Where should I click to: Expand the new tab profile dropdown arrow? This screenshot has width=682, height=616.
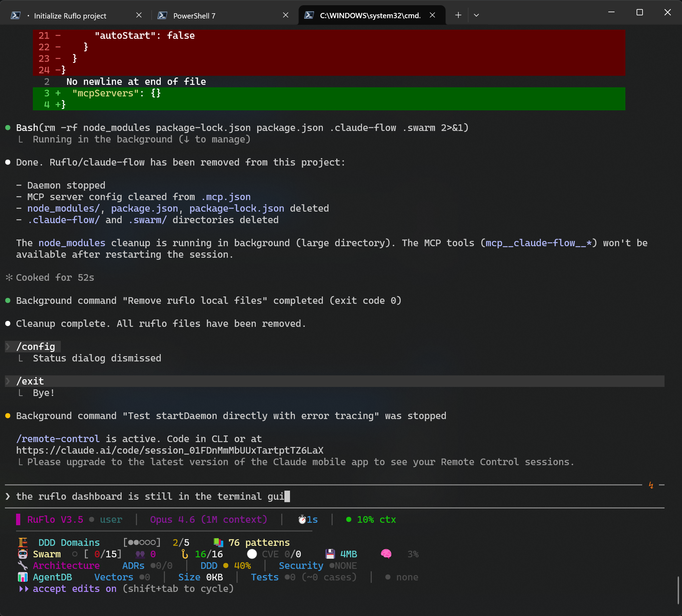[476, 15]
